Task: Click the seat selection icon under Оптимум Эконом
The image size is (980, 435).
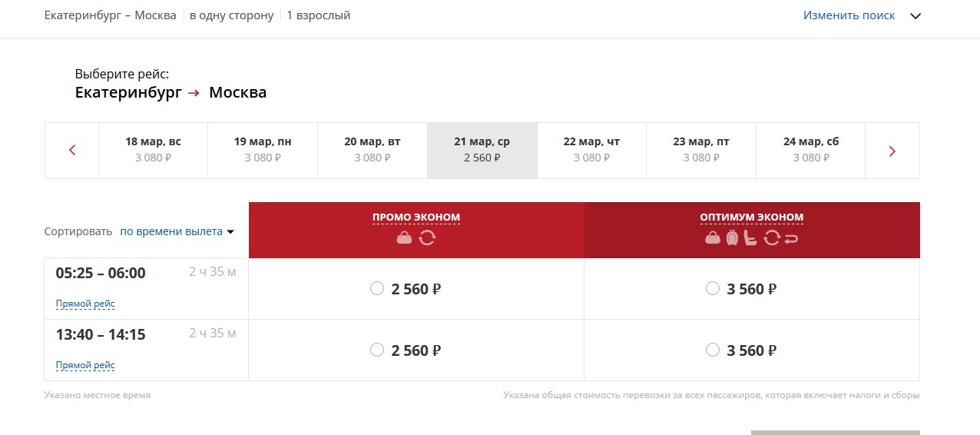Action: pos(751,238)
